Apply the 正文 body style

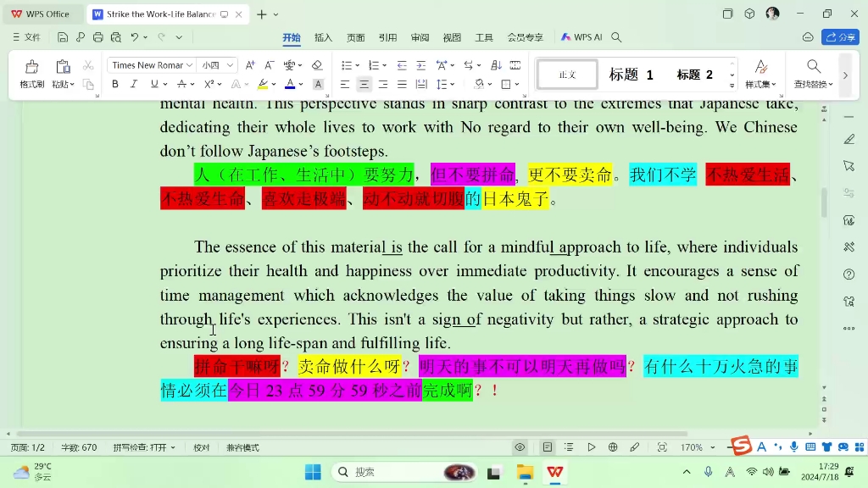pos(567,75)
